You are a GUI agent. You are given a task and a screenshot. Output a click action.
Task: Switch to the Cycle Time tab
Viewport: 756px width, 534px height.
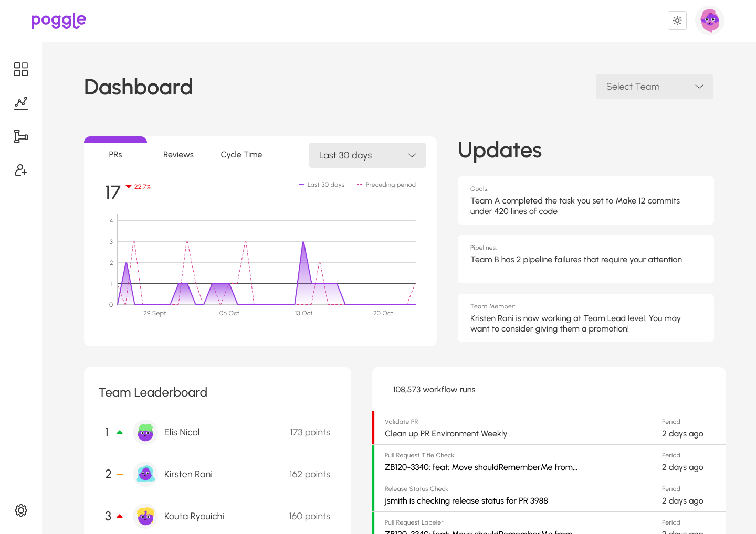pos(241,155)
